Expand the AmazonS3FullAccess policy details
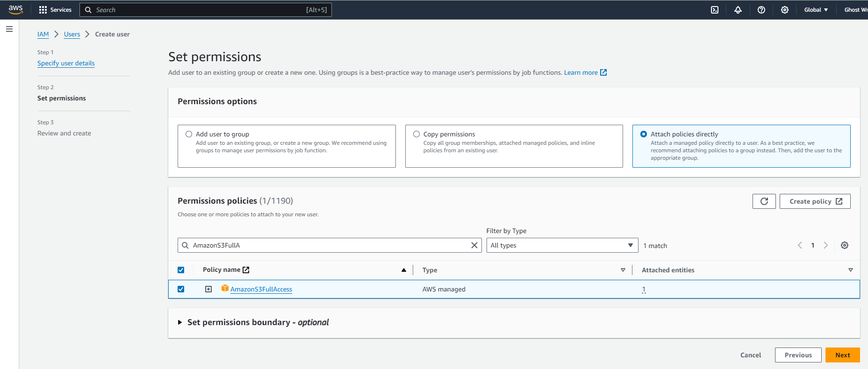Viewport: 868px width, 369px height. tap(208, 289)
